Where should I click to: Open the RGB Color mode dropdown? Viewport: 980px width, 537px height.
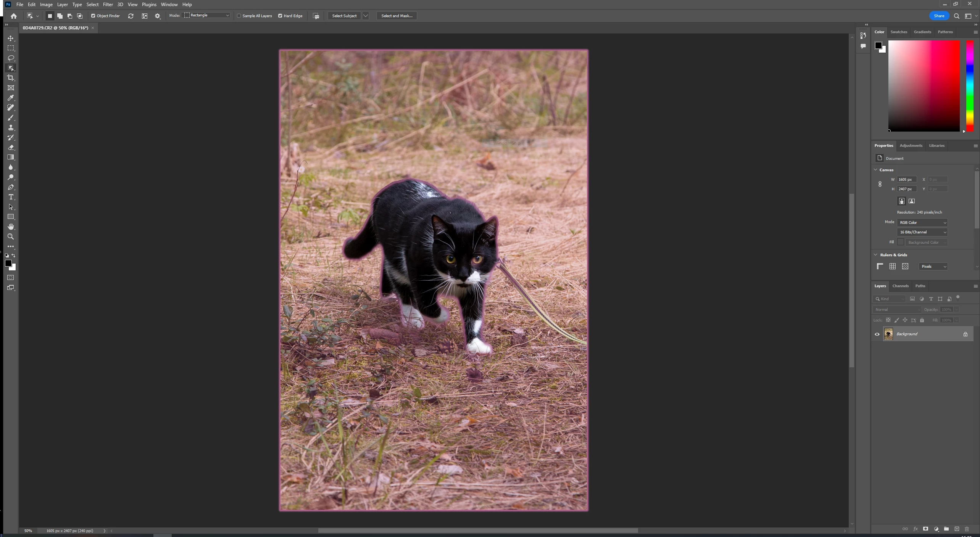click(x=922, y=222)
